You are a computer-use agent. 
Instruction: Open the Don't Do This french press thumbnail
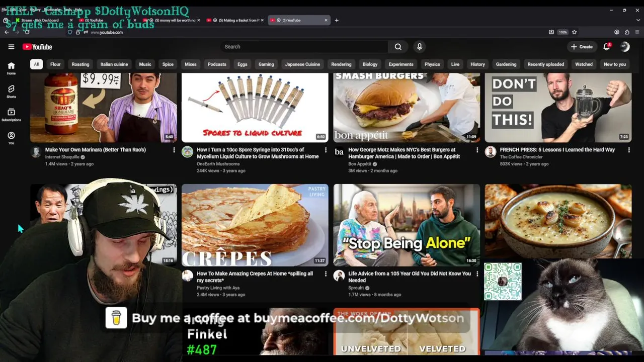(558, 108)
